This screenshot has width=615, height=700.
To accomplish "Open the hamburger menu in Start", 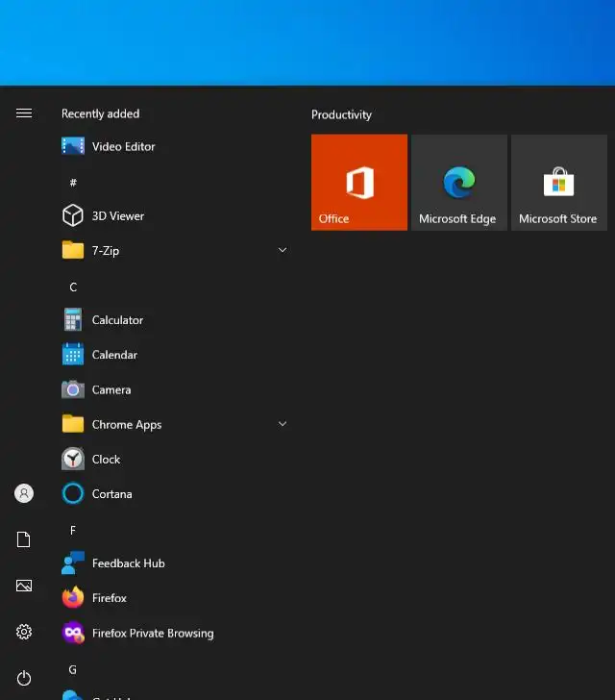I will coord(24,113).
